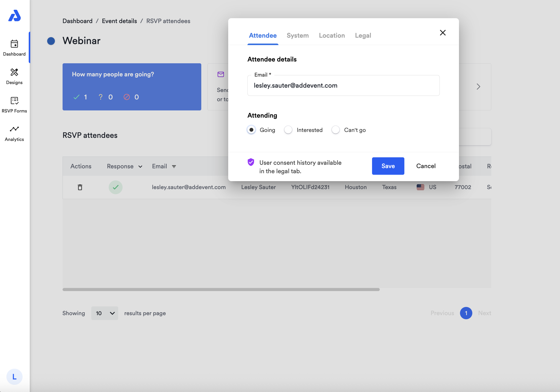Click the Email column filter icon

[174, 167]
